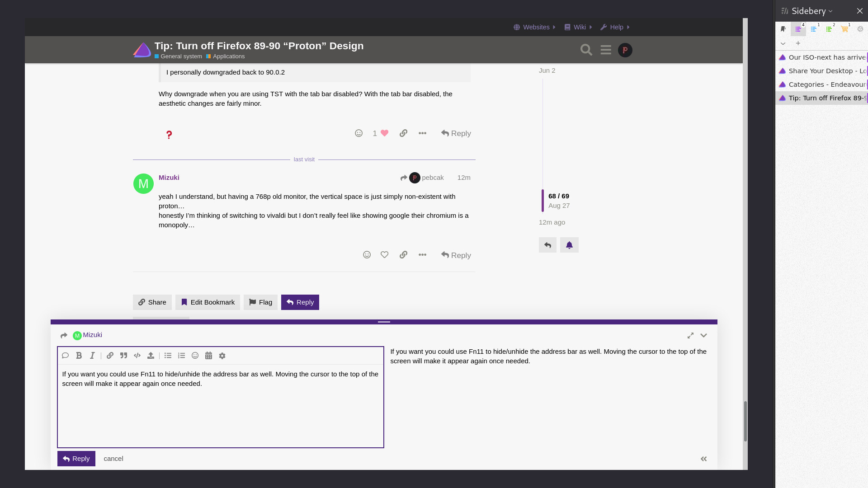Image resolution: width=868 pixels, height=488 pixels.
Task: Add a reaction to the post with 1 like
Action: coord(359,133)
